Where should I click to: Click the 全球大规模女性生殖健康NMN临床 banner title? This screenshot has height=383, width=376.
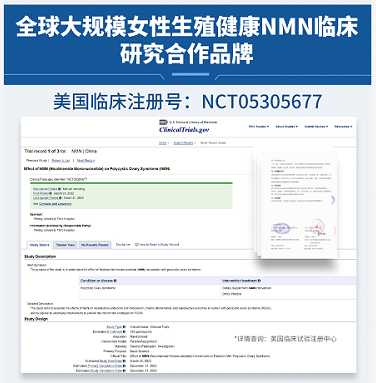point(187,27)
